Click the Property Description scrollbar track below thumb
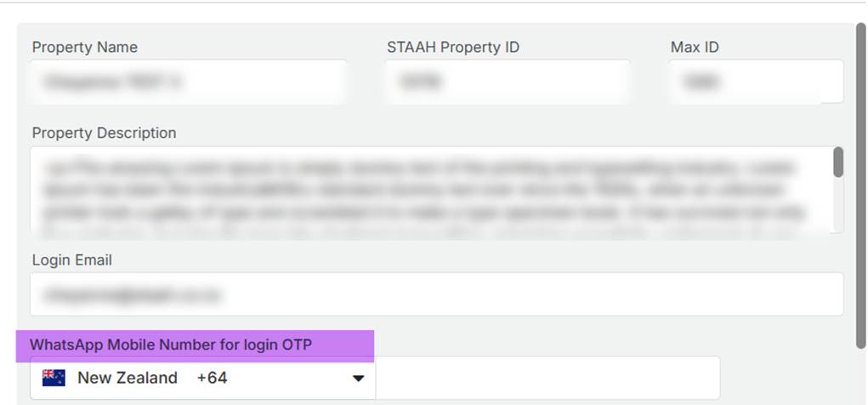Screen dimensions: 868x405 [838, 208]
